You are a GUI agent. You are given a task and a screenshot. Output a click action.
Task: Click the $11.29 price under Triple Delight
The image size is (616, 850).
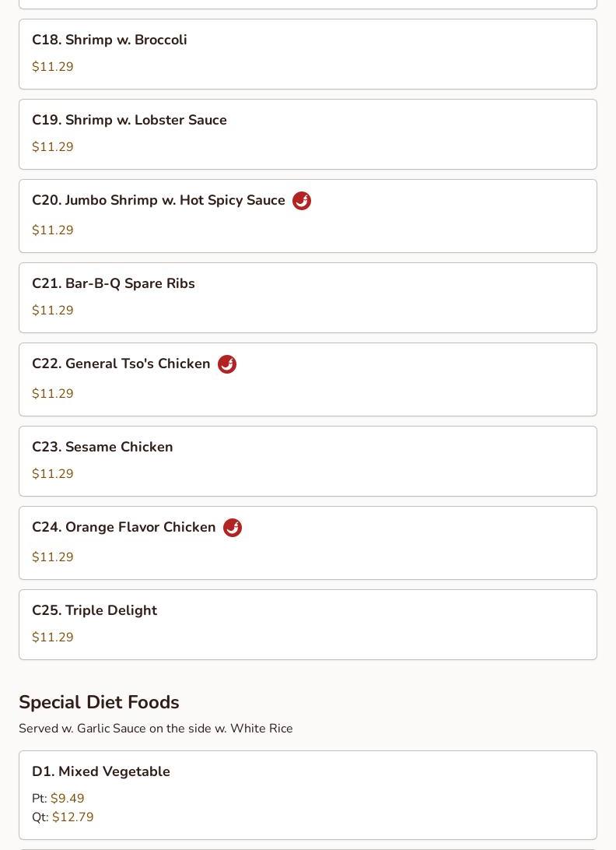[53, 637]
